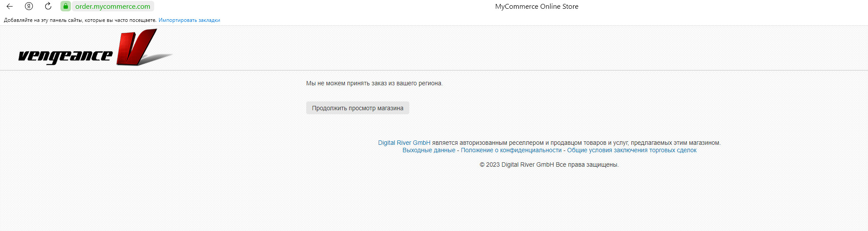Click the region order refusal message
This screenshot has width=868, height=231.
[374, 83]
